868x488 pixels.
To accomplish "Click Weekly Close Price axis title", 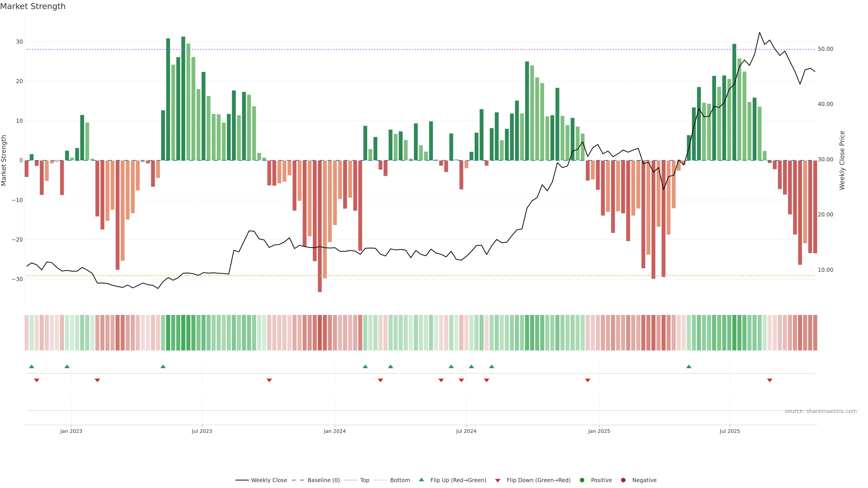I will click(x=842, y=160).
